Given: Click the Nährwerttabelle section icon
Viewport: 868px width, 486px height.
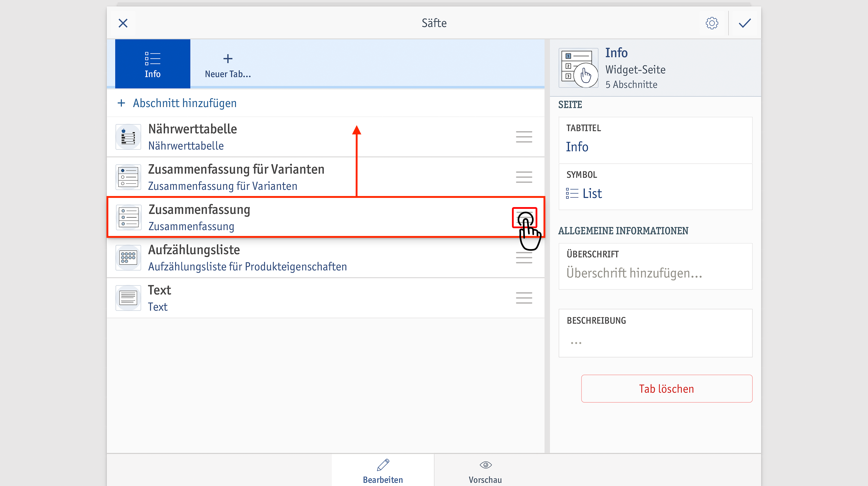Looking at the screenshot, I should click(x=128, y=137).
